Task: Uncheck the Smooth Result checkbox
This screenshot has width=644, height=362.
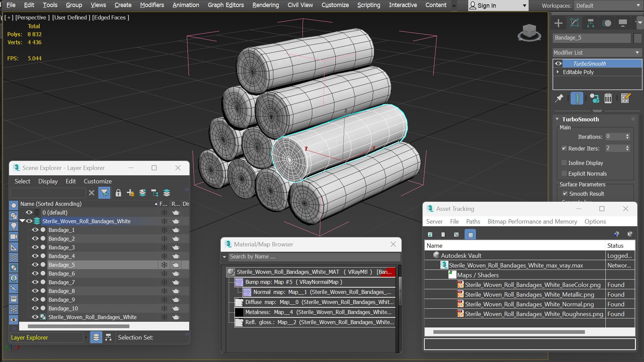Action: tap(565, 194)
